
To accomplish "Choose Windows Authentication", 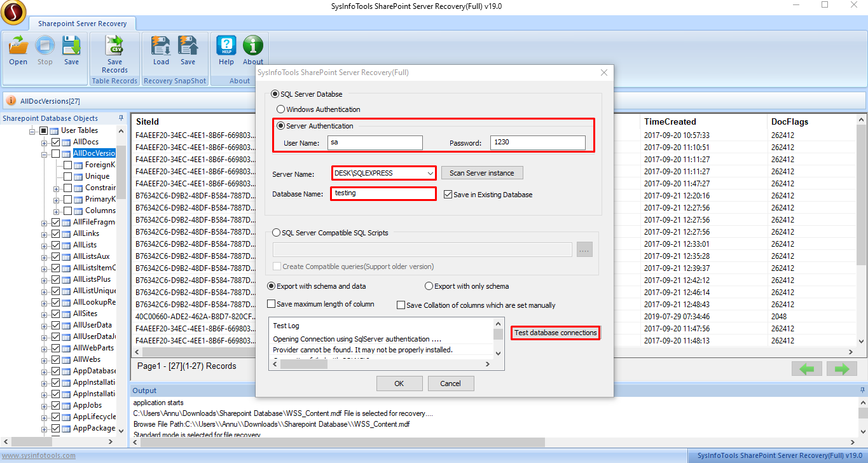I will pos(281,109).
